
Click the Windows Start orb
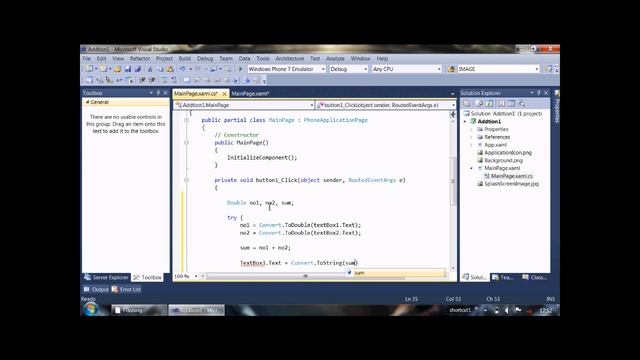pyautogui.click(x=91, y=309)
